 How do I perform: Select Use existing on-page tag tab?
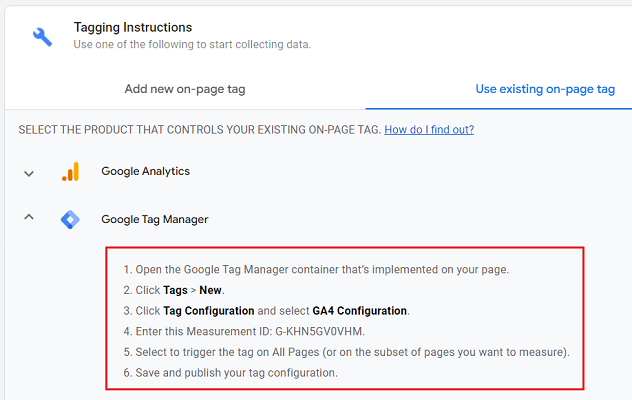[545, 89]
